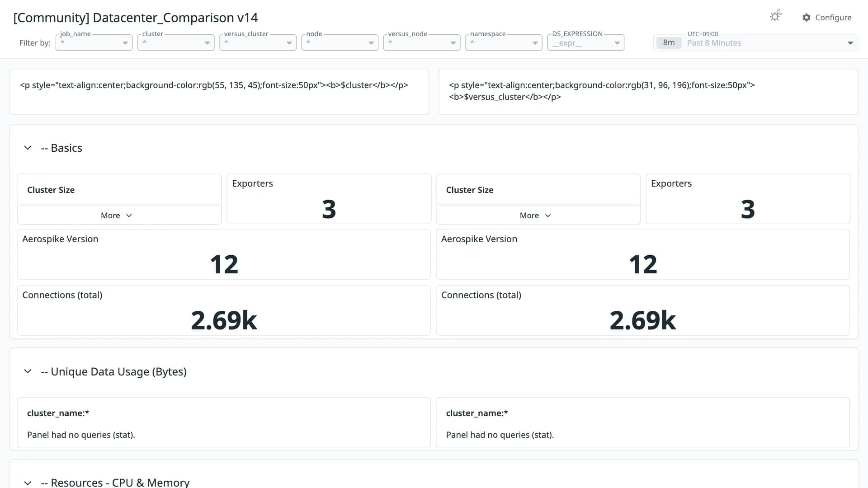
Task: Click the right 'Panel had no queries (stat).' message
Action: (x=500, y=435)
